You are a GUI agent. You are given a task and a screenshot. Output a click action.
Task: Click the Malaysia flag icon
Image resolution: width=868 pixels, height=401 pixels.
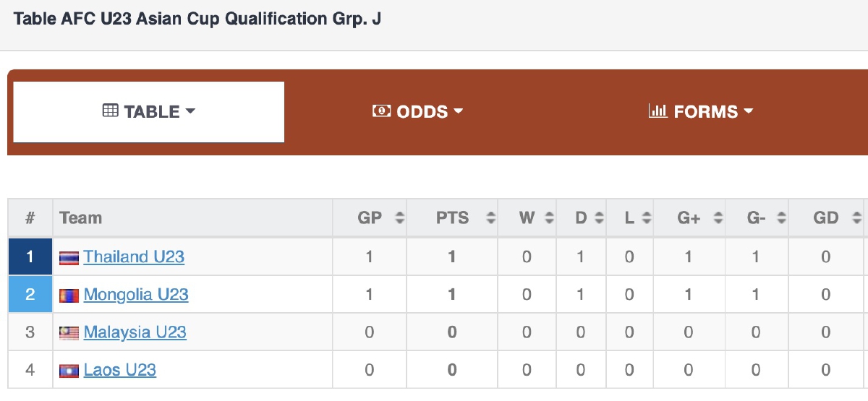(x=69, y=333)
